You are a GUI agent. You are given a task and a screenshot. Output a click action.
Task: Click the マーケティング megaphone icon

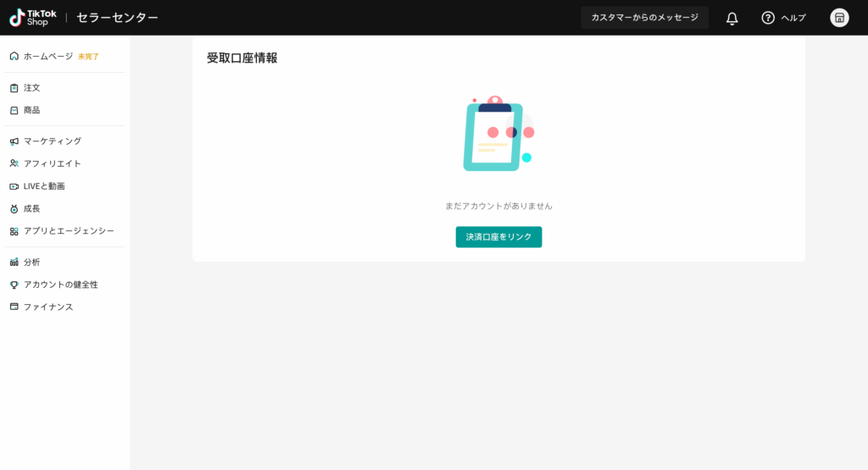point(14,141)
